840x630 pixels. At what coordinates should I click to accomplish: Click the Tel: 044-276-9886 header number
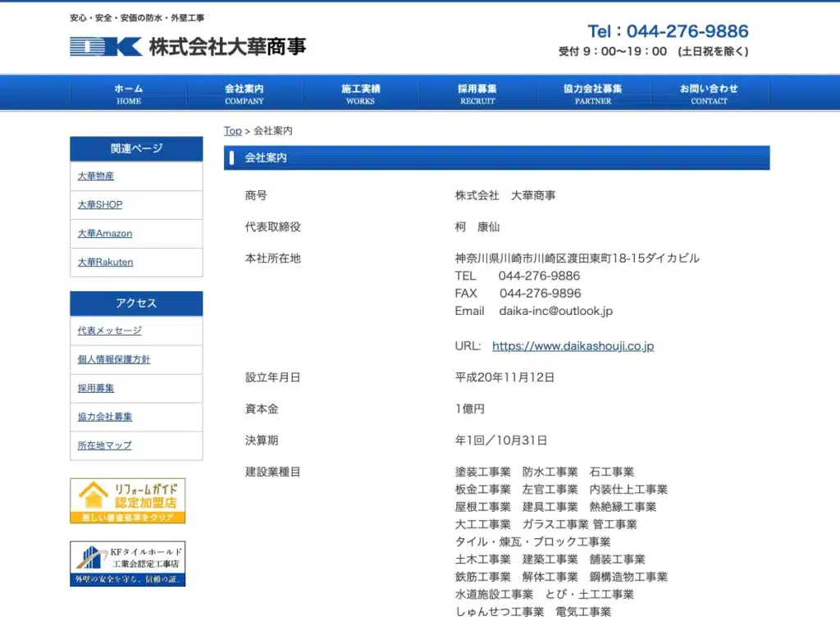click(x=668, y=31)
